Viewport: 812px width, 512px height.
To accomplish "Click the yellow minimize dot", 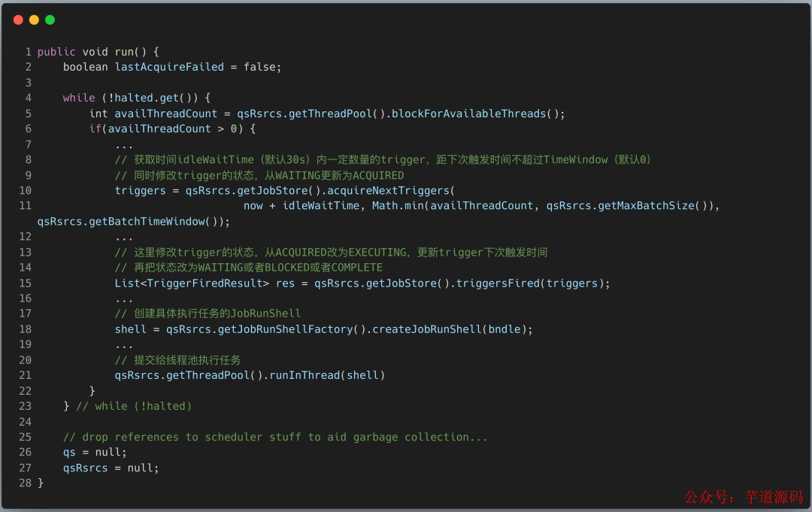I will click(34, 20).
